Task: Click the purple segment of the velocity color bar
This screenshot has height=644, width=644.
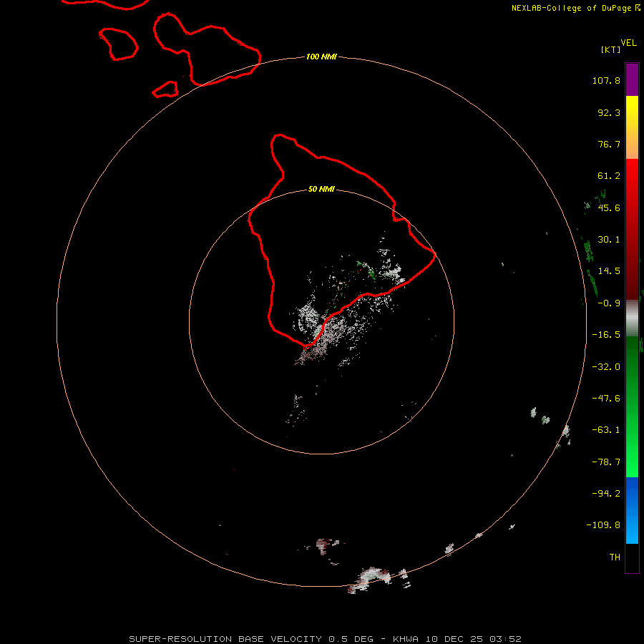Action: coord(632,79)
